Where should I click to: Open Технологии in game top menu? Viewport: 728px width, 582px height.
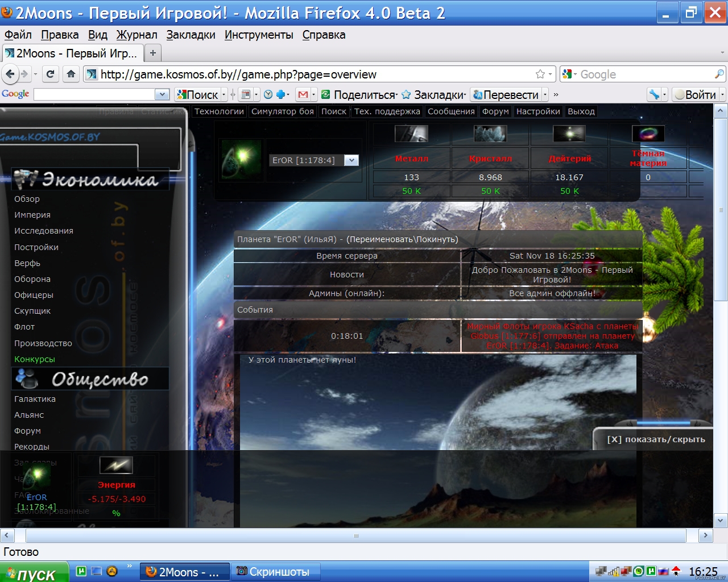[x=219, y=111]
